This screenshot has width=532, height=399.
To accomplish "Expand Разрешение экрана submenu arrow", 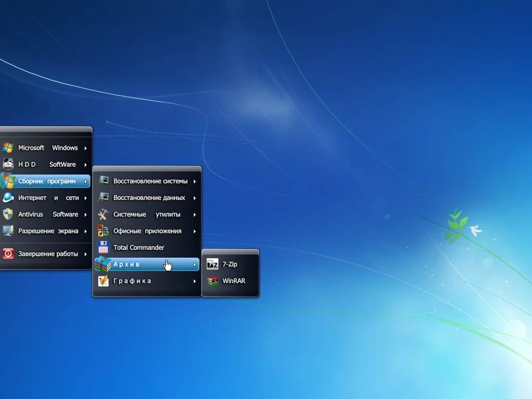I will click(x=86, y=231).
